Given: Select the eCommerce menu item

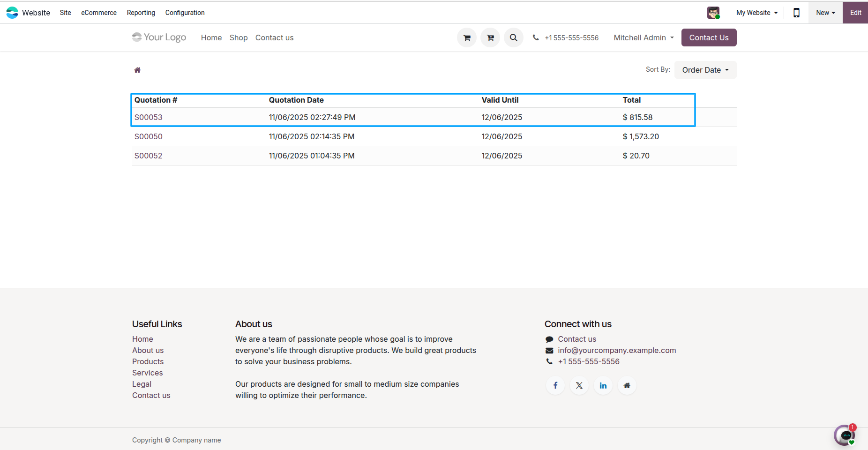Looking at the screenshot, I should (98, 13).
